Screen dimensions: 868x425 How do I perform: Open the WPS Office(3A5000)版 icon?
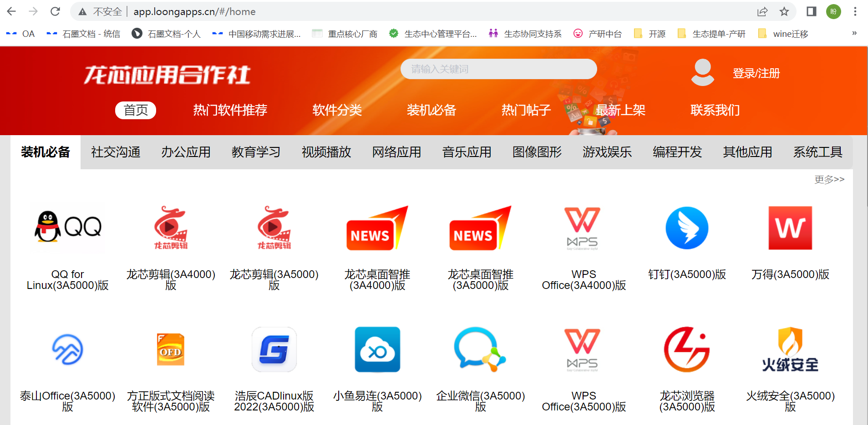(x=583, y=350)
